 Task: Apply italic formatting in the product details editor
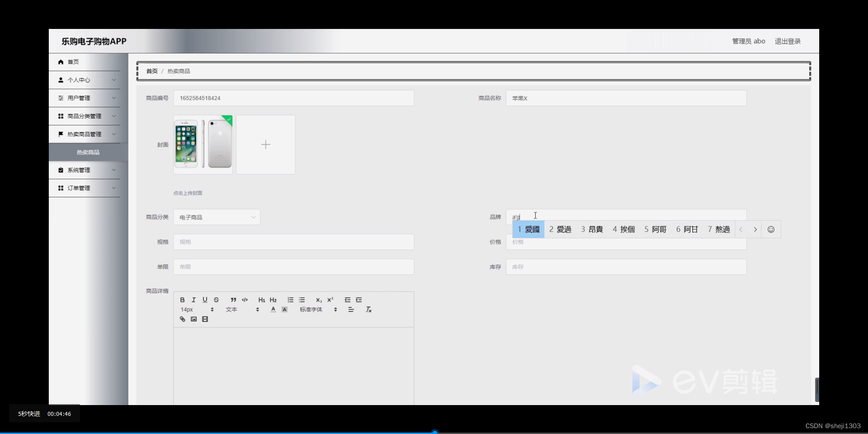(193, 300)
